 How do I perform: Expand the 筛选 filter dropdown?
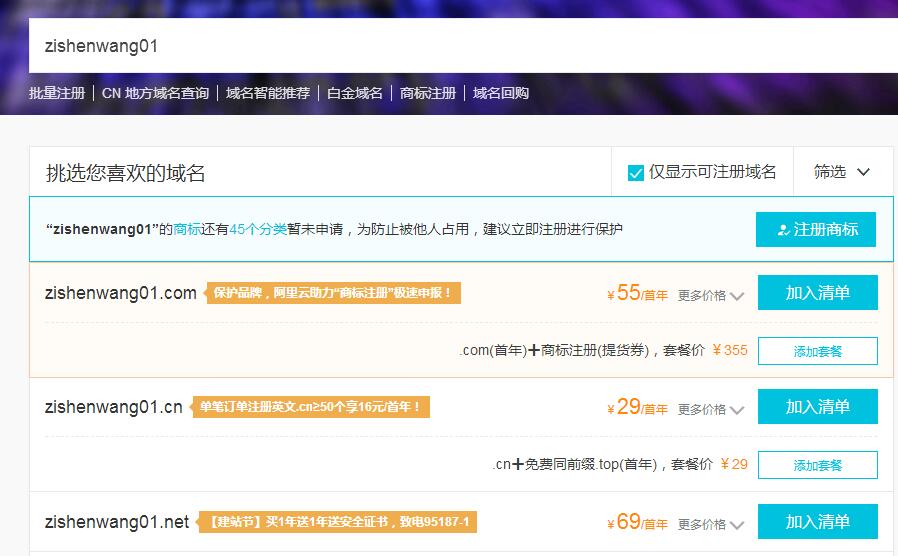842,171
